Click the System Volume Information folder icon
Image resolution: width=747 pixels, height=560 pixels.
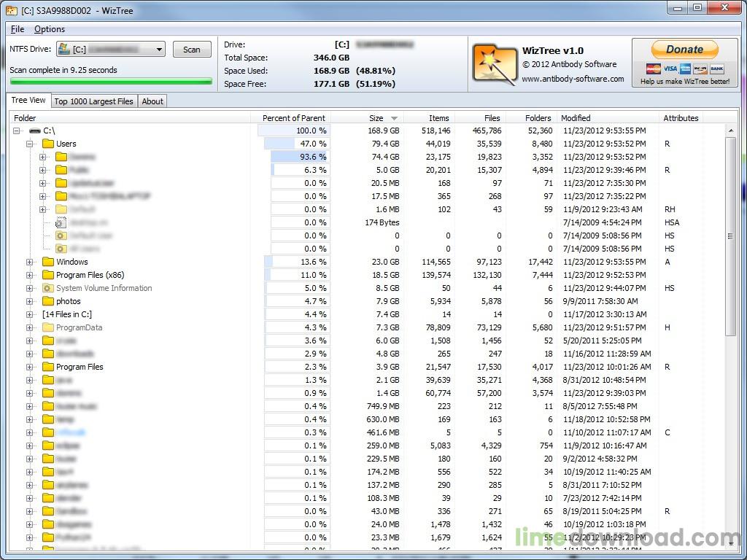pyautogui.click(x=48, y=288)
